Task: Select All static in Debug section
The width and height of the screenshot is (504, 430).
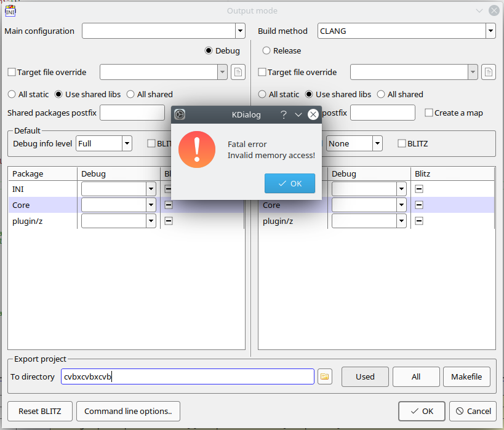Action: pyautogui.click(x=12, y=94)
